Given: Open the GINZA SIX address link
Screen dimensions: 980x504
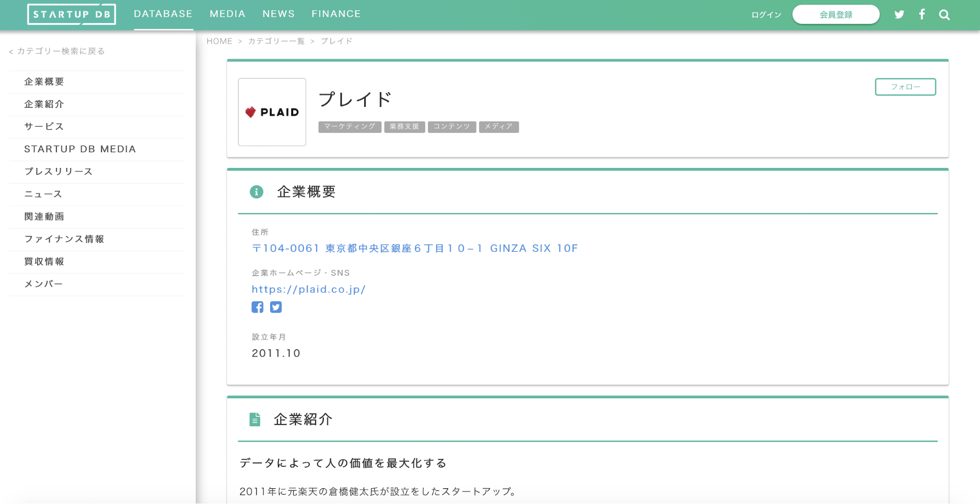Looking at the screenshot, I should click(x=415, y=248).
